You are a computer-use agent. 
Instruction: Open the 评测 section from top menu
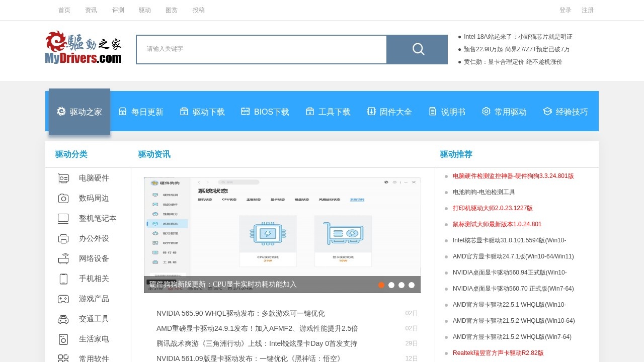(x=118, y=10)
